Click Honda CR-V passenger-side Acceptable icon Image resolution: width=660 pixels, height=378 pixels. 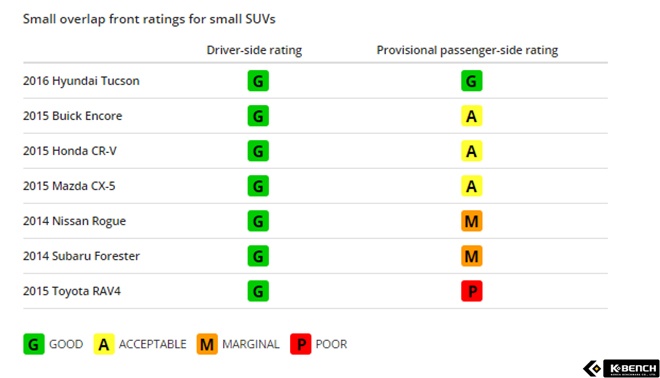[471, 151]
